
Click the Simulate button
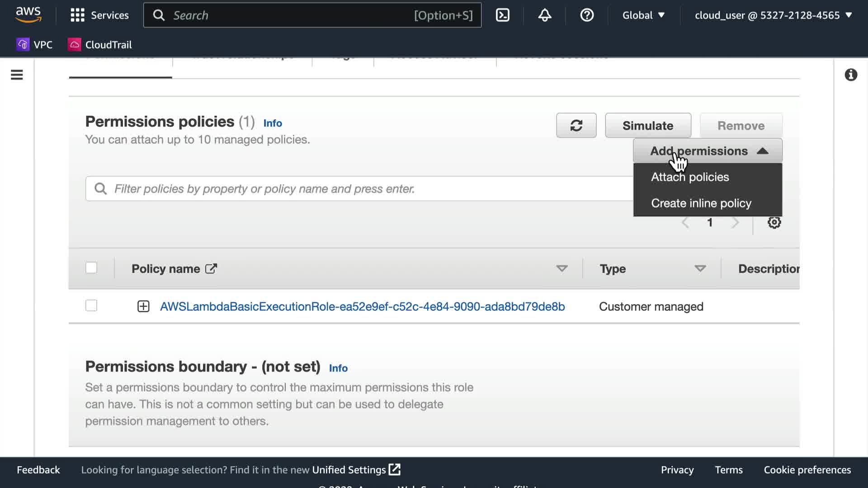click(x=647, y=126)
